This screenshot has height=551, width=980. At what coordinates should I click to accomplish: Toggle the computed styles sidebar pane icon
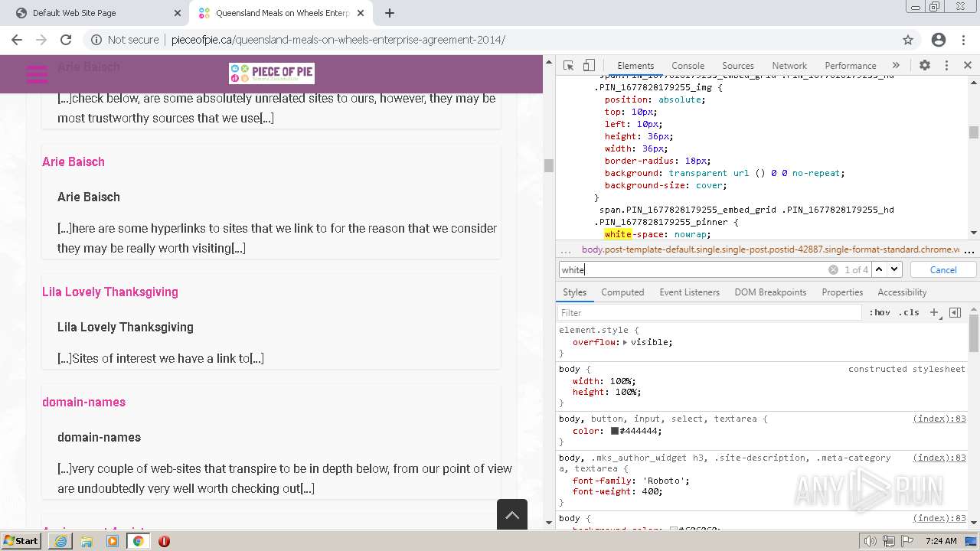tap(955, 312)
